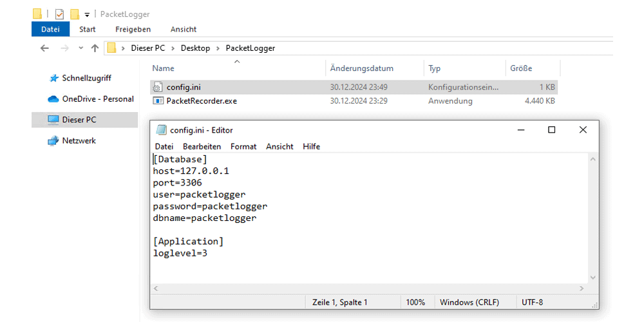This screenshot has width=644, height=322.
Task: Open OneDrive - Personal cloud icon
Action: 53,99
